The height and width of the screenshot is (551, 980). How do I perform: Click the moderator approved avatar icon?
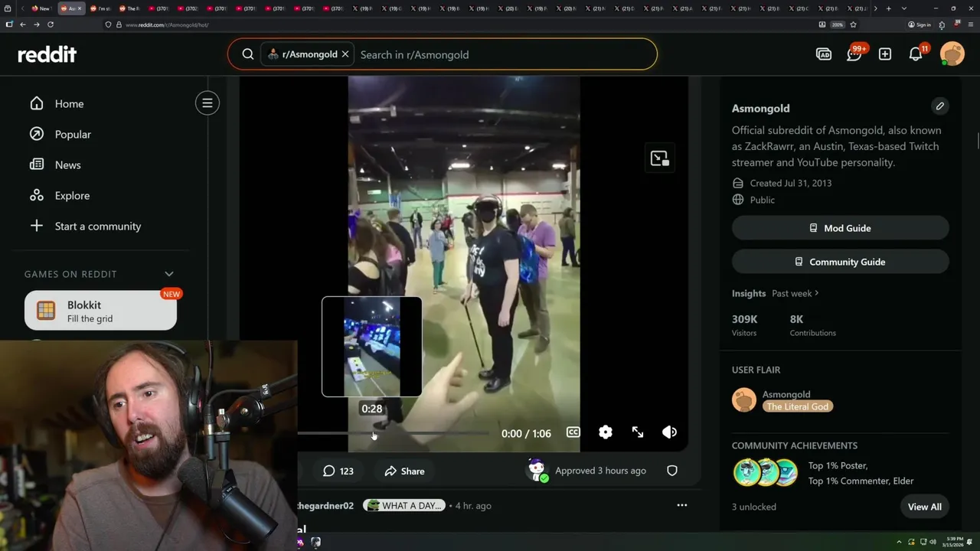click(538, 471)
